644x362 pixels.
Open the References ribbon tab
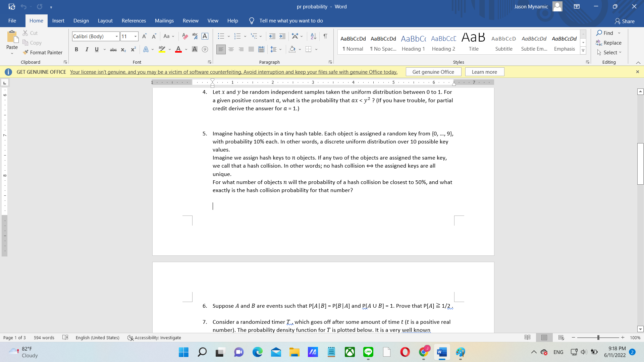coord(133,21)
